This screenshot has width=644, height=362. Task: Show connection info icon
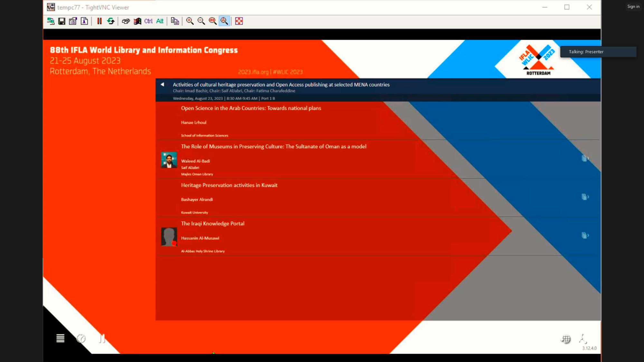(84, 21)
